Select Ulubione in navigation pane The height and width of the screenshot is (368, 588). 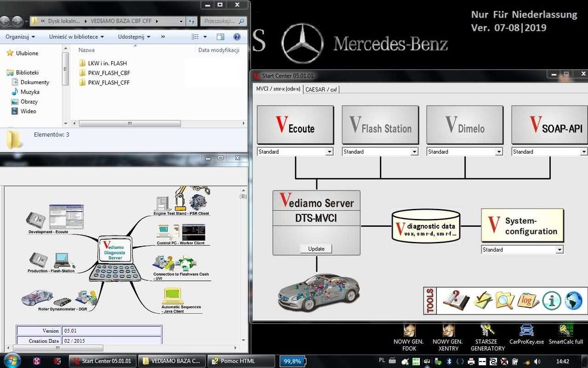point(22,54)
